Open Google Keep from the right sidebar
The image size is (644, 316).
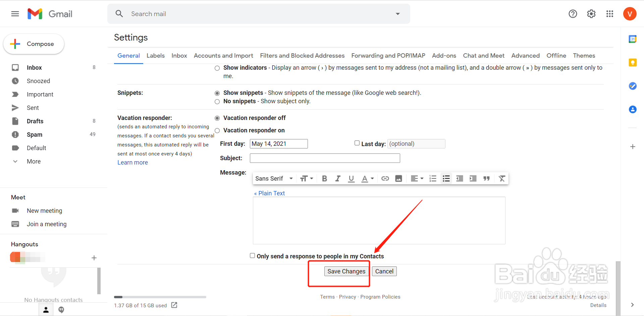[x=633, y=62]
